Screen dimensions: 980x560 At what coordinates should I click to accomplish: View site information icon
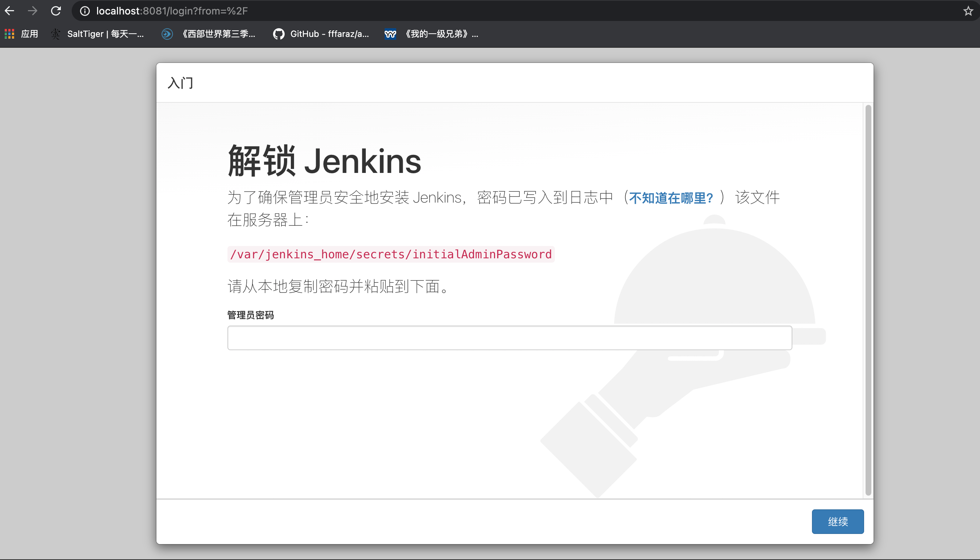85,11
